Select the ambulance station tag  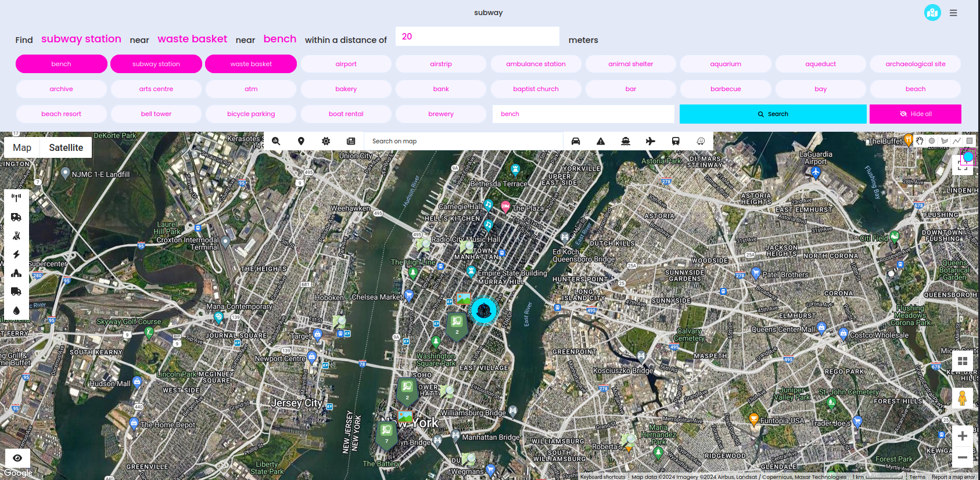tap(536, 64)
